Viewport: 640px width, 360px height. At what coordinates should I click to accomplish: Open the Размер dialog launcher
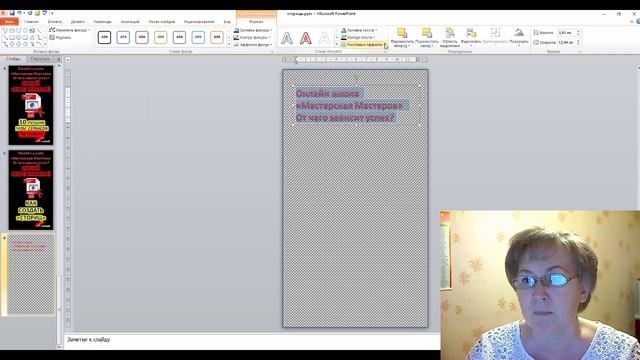click(579, 52)
